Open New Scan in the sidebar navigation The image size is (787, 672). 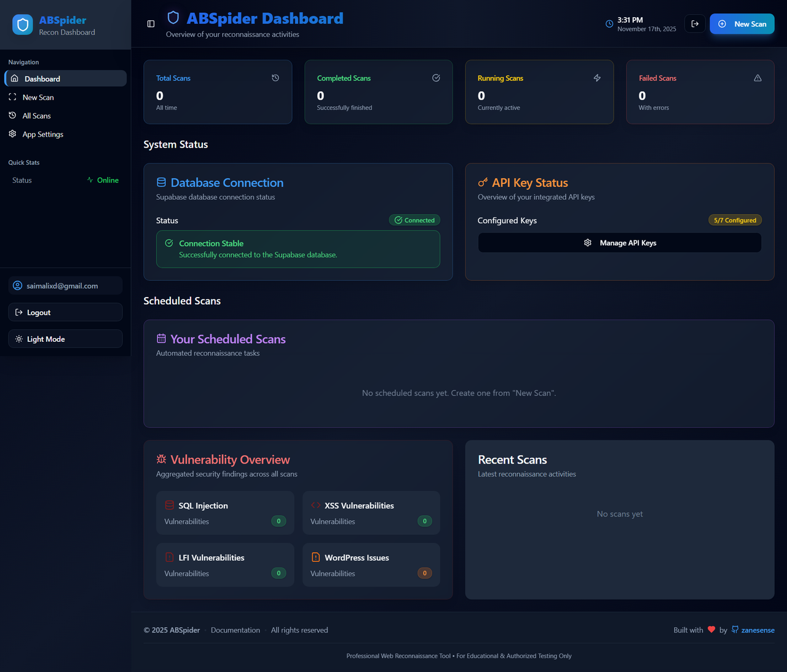click(x=65, y=97)
